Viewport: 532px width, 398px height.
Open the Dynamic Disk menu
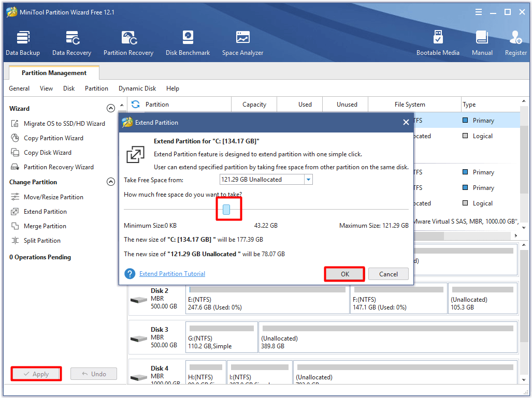tap(137, 89)
